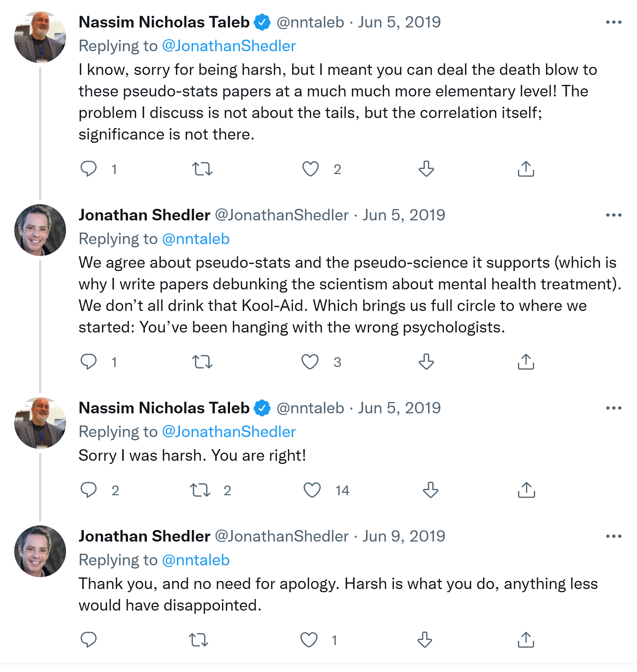Downvote Taleb's 'You are right!' tweet
637x672 pixels.
pos(430,490)
